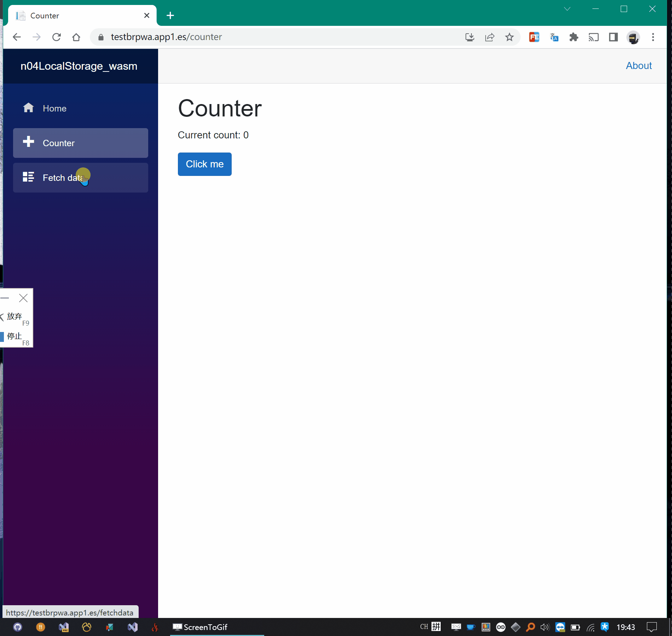
Task: Open a new tab with the plus button
Action: (x=170, y=15)
